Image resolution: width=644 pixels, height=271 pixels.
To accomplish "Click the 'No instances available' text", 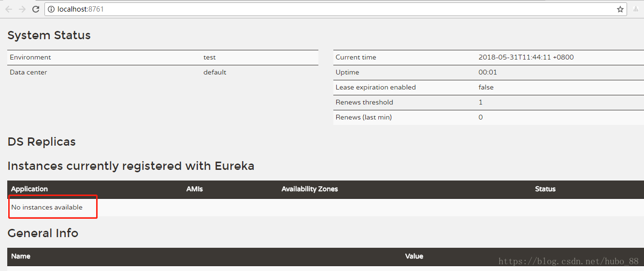I will pos(47,207).
